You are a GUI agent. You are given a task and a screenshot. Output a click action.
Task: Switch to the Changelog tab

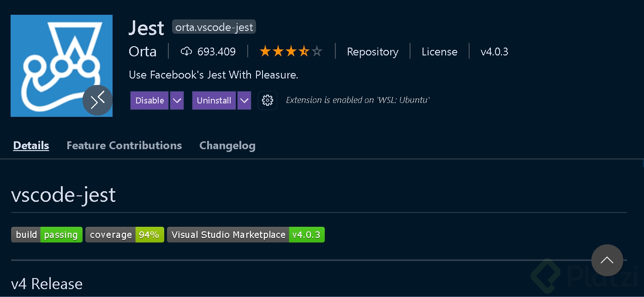pos(227,145)
